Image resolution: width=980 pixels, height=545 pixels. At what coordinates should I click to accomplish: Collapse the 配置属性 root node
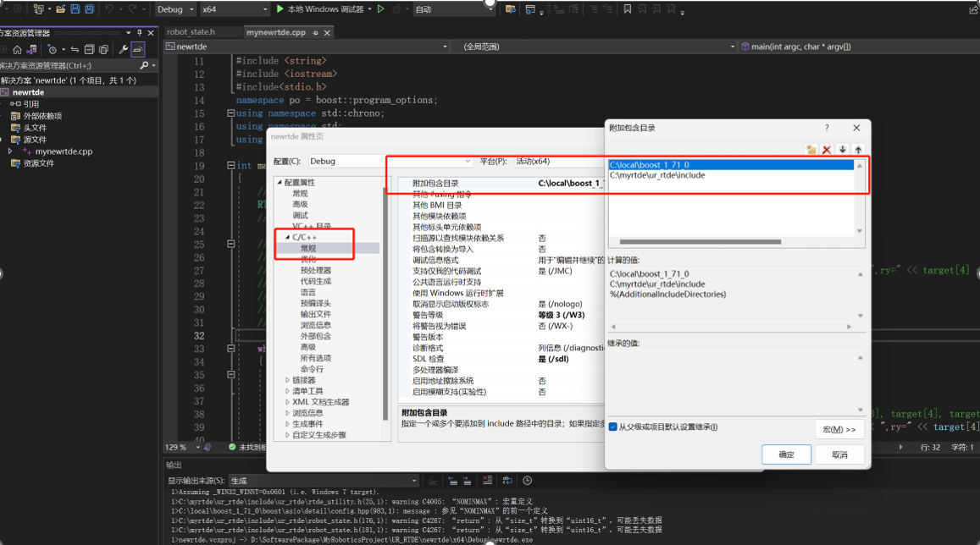point(280,182)
